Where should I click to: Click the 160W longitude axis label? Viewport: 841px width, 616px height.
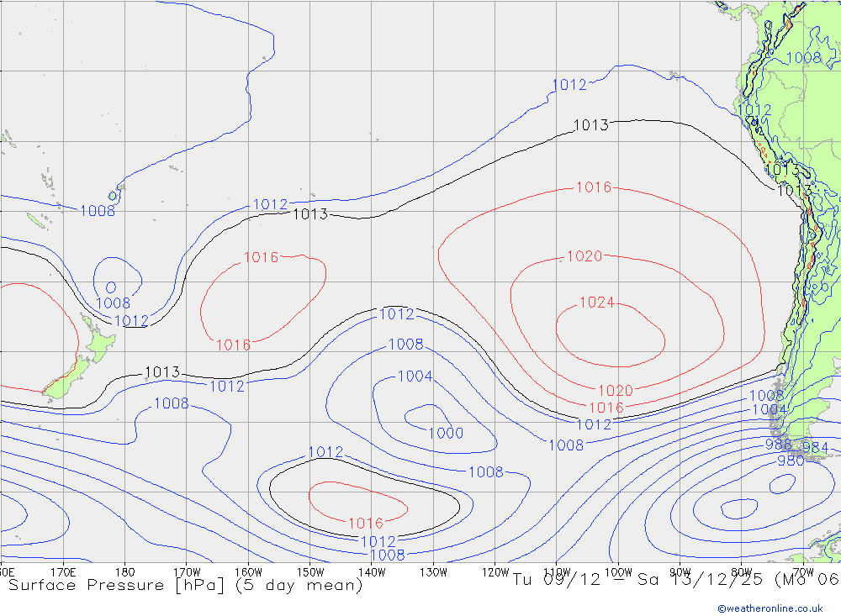pos(248,572)
